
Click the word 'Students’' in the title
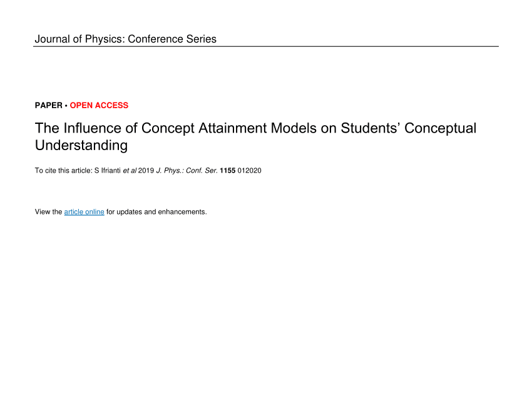(x=371, y=128)
